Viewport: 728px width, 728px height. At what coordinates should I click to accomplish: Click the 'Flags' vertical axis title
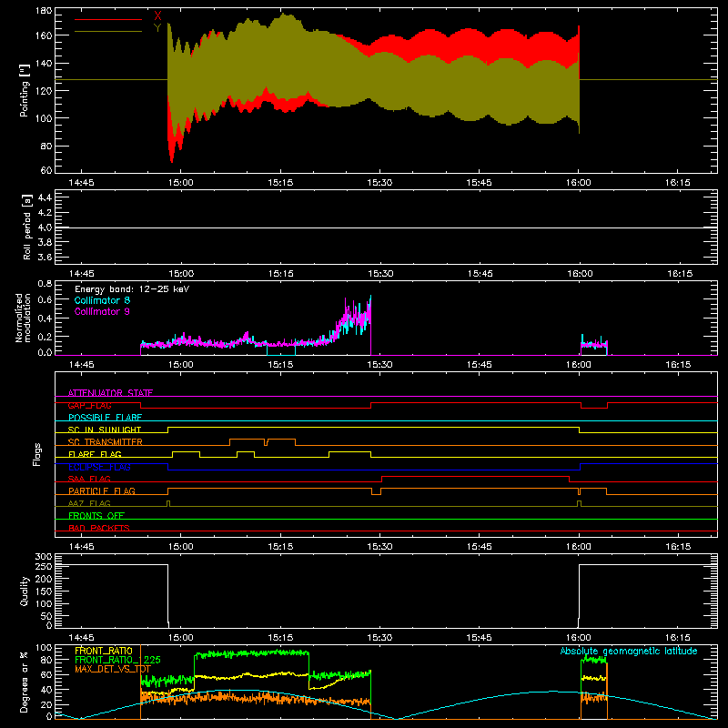coord(36,454)
